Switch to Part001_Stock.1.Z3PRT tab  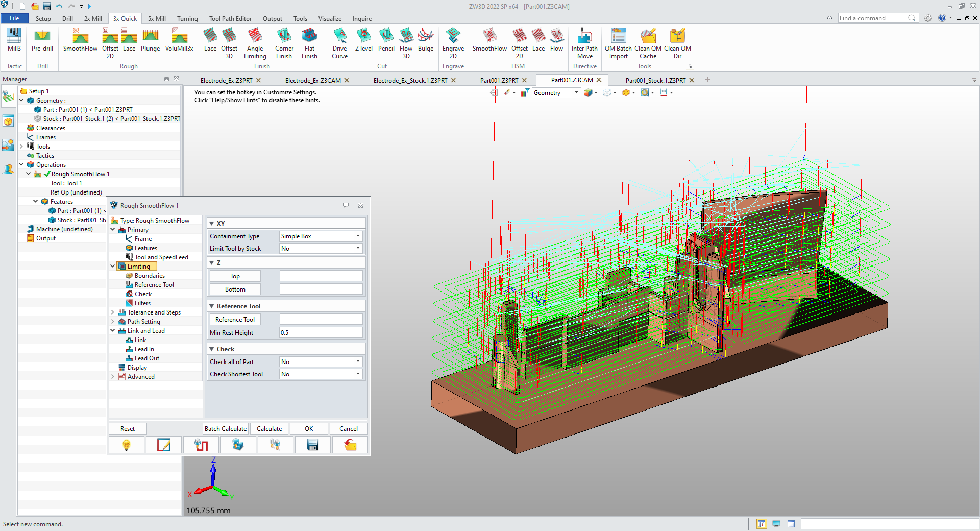click(655, 81)
